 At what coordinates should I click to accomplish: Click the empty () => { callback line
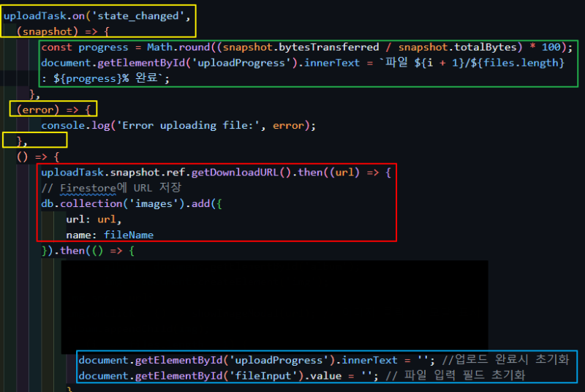pyautogui.click(x=38, y=157)
